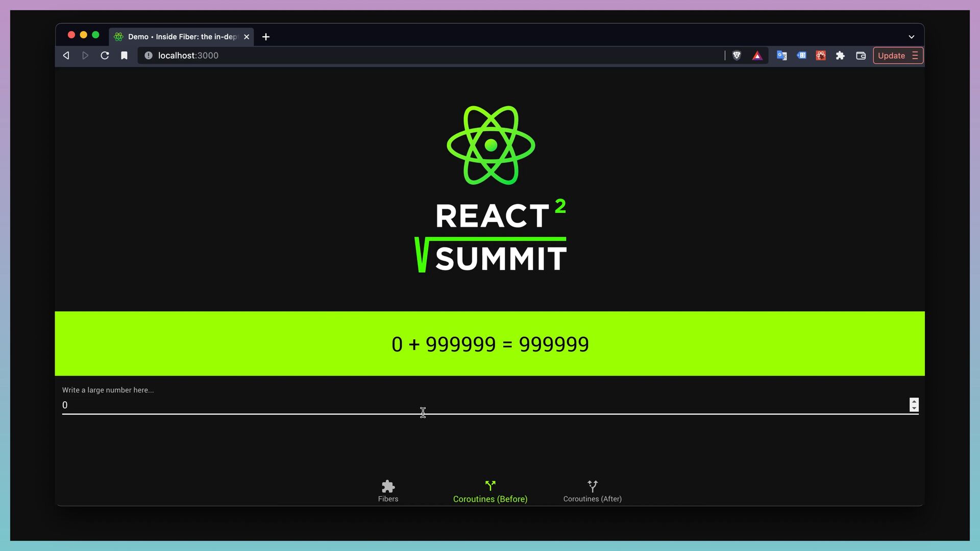Viewport: 980px width, 551px height.
Task: Increment the number with the up stepper
Action: click(x=914, y=402)
